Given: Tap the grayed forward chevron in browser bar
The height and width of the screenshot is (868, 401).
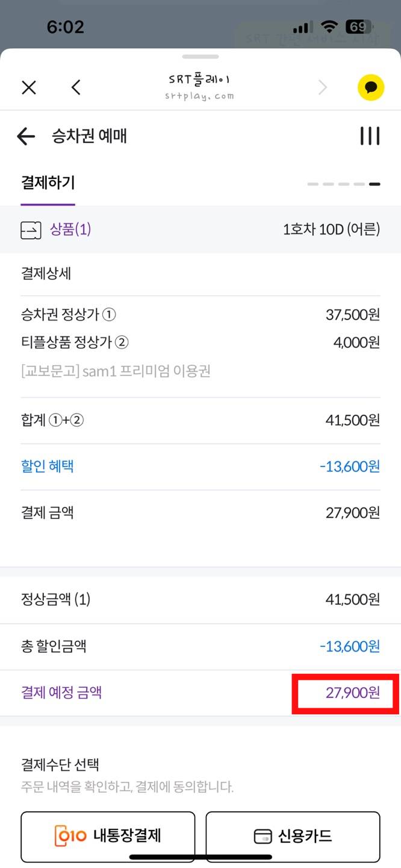Looking at the screenshot, I should 323,87.
